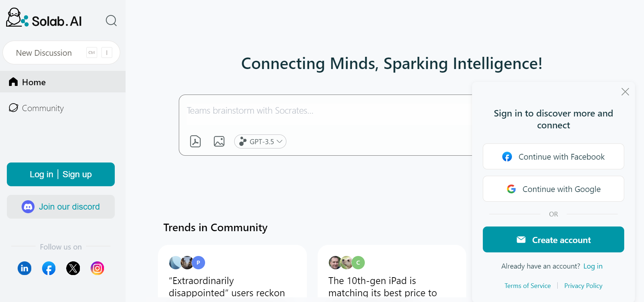The width and height of the screenshot is (644, 302).
Task: Continue with Google sign-in
Action: [553, 189]
